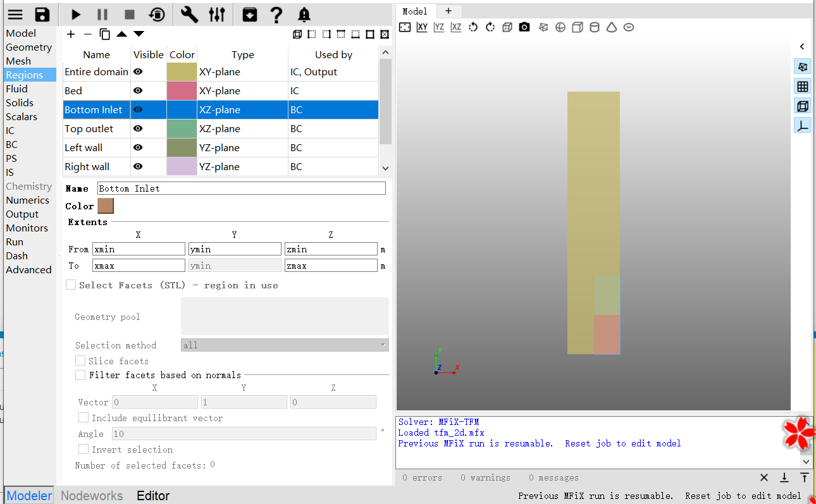Click the notifications bell icon

pyautogui.click(x=304, y=15)
